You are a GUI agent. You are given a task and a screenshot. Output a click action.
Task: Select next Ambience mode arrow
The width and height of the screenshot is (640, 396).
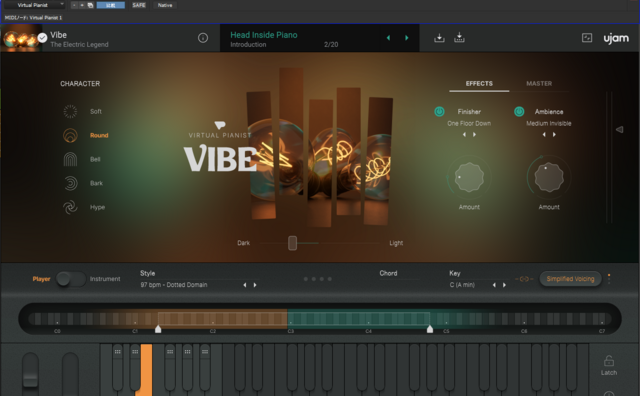coord(554,134)
